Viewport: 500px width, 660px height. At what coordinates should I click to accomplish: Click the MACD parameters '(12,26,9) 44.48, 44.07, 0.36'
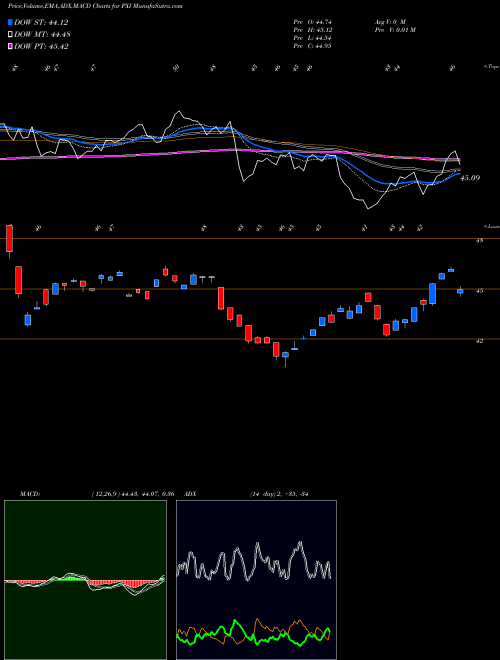(133, 494)
